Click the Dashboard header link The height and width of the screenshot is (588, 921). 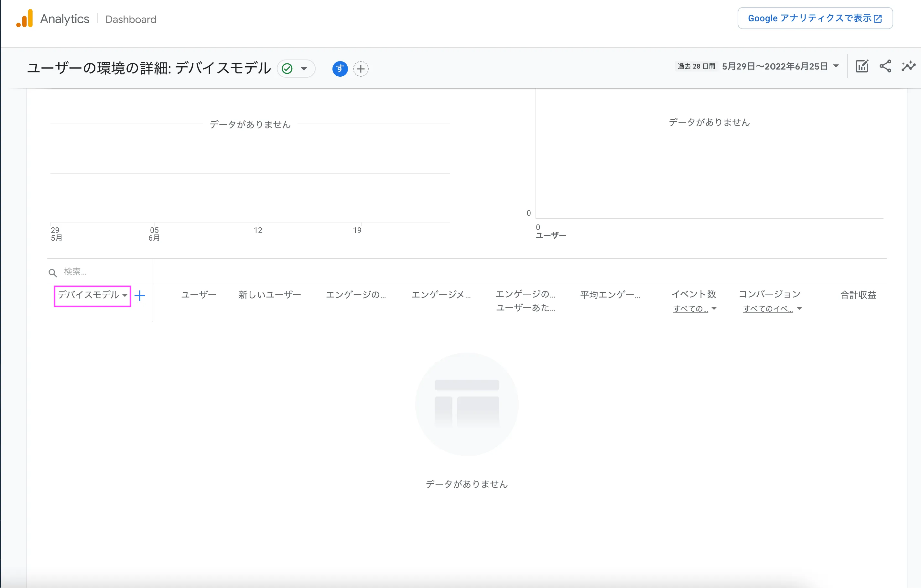(x=131, y=19)
